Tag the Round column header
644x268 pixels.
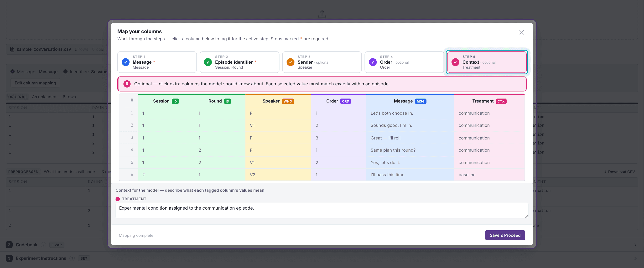[x=219, y=101]
